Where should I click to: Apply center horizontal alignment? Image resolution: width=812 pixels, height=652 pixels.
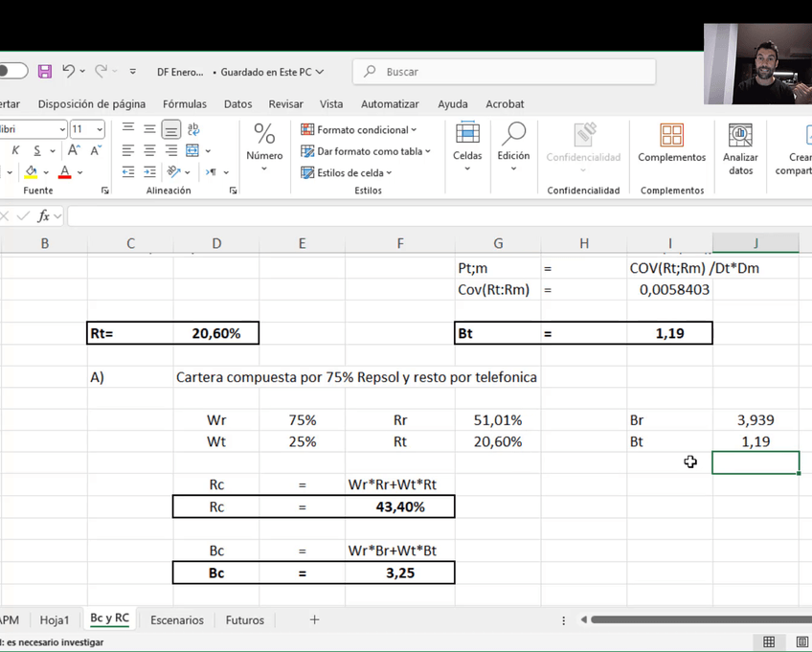point(149,150)
